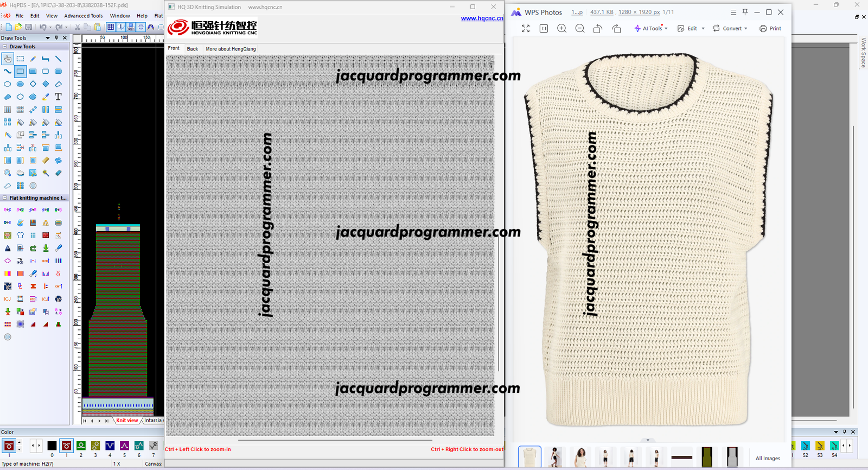Select the green color swatch number 2
This screenshot has height=470, width=868.
click(x=81, y=446)
